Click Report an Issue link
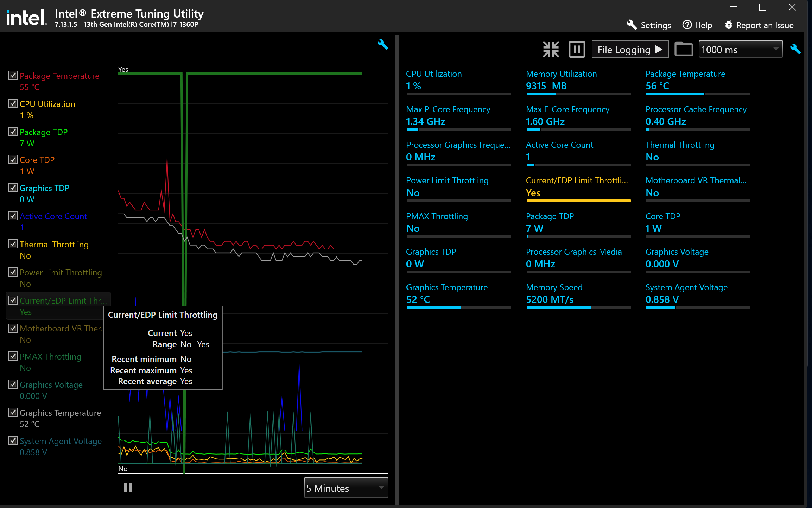 [759, 25]
